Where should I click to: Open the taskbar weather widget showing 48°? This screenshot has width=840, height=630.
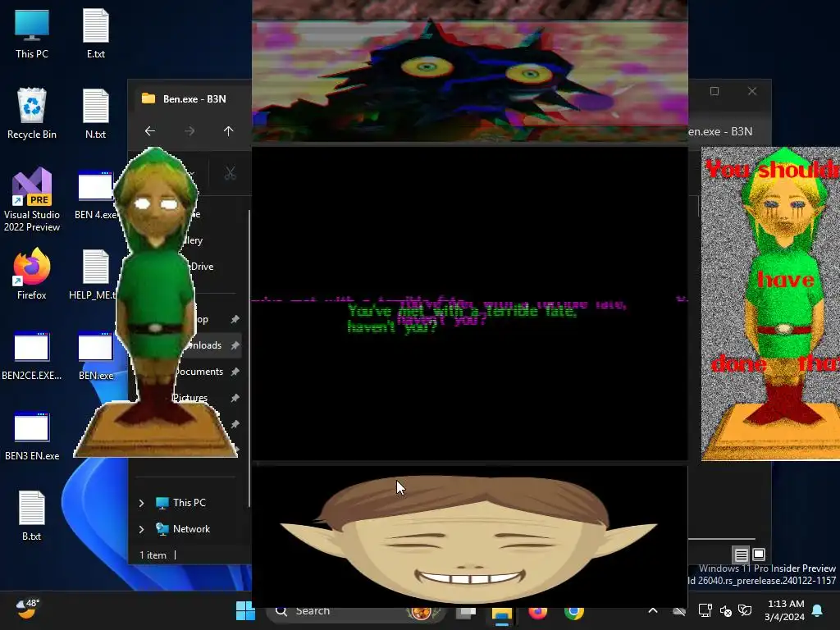click(27, 609)
